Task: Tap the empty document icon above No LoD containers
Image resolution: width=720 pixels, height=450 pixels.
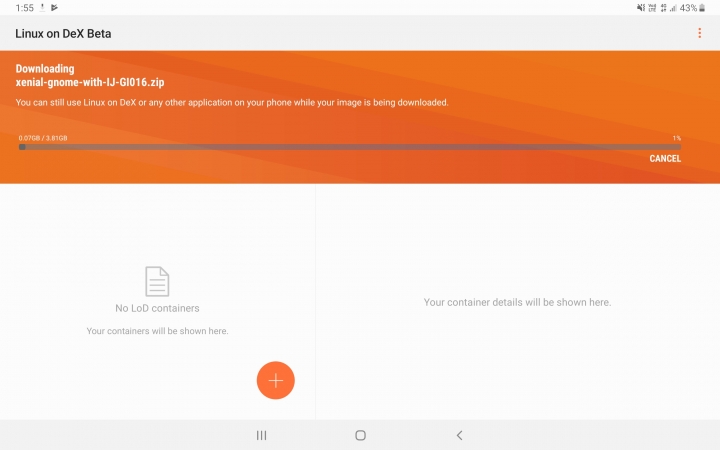Action: coord(157,281)
